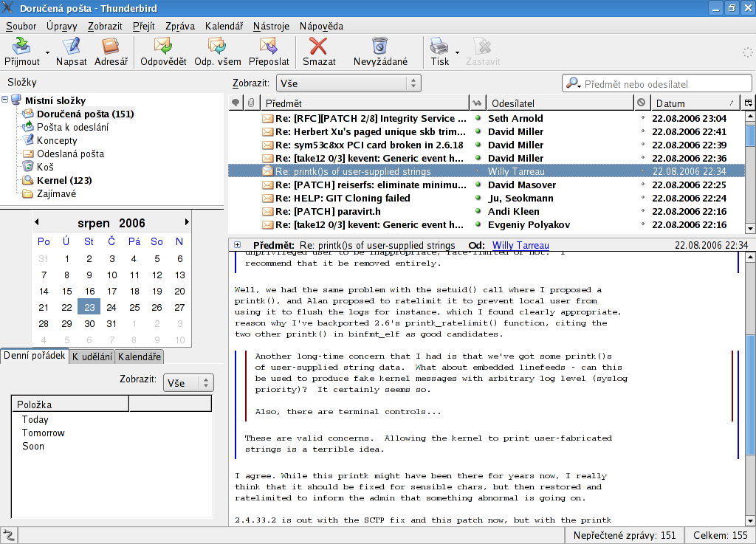
Task: Open the message view Zobrazit combo box
Action: point(348,83)
